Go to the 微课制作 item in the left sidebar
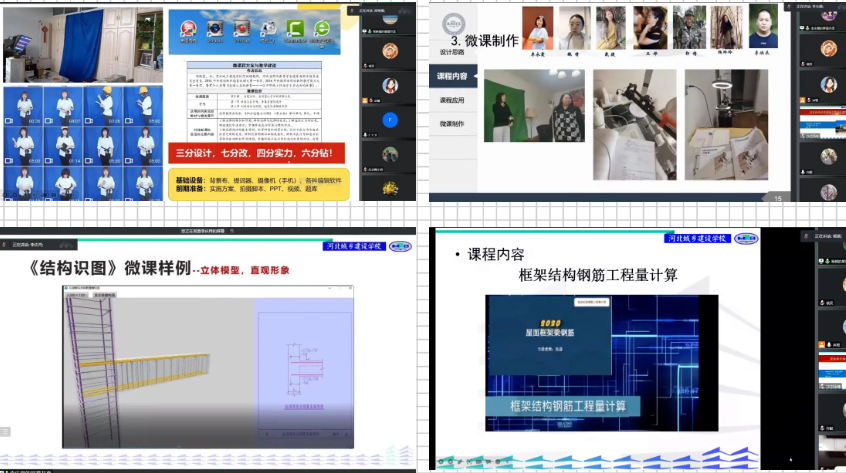 pos(453,124)
